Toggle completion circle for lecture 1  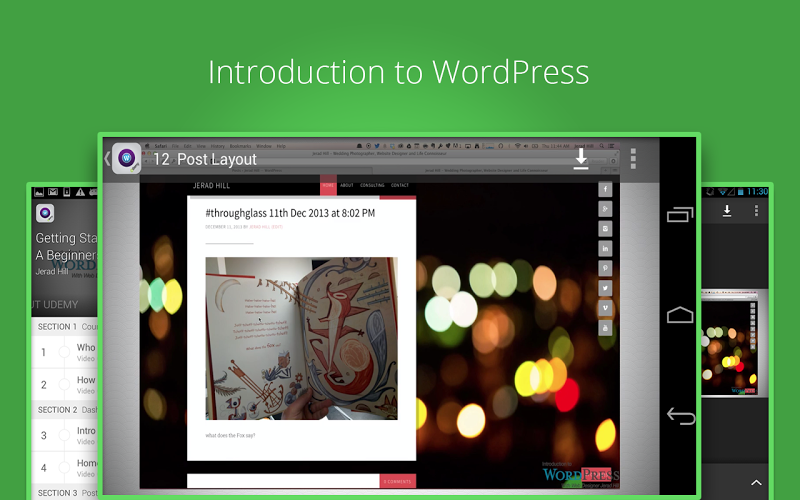click(x=64, y=352)
